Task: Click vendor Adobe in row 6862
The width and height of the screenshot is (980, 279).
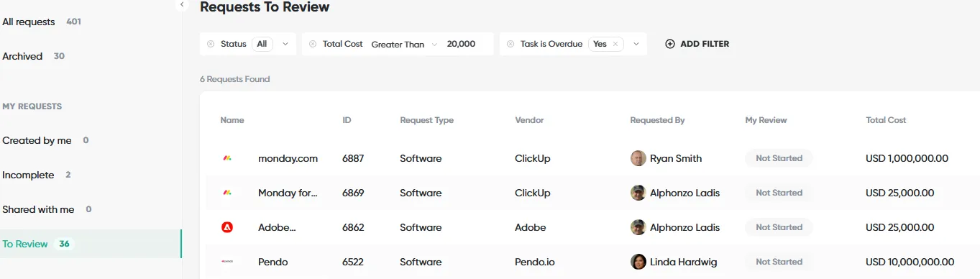Action: 531,227
